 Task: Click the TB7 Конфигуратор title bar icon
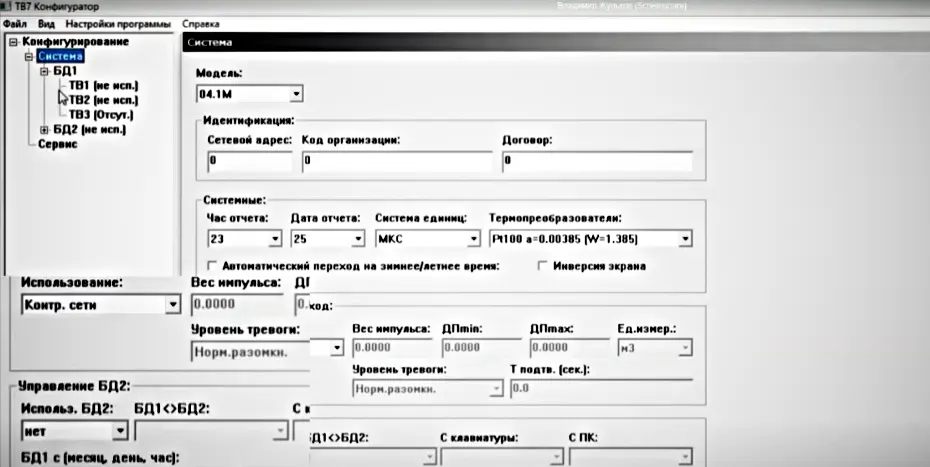[7, 7]
